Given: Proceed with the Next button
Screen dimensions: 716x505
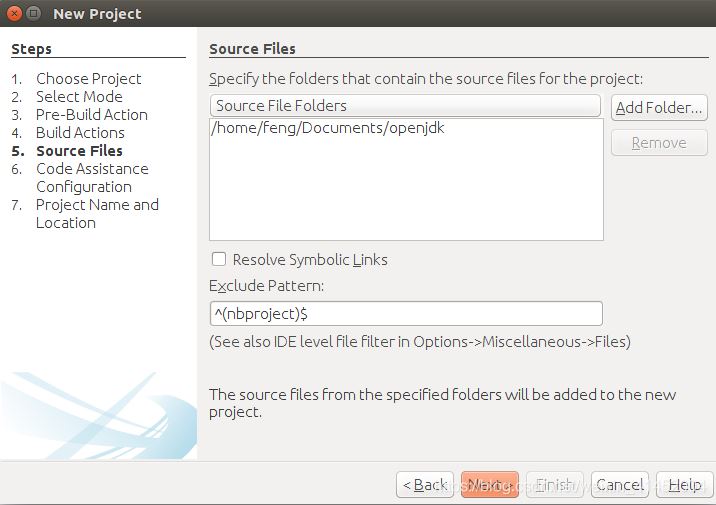Looking at the screenshot, I should pyautogui.click(x=489, y=485).
